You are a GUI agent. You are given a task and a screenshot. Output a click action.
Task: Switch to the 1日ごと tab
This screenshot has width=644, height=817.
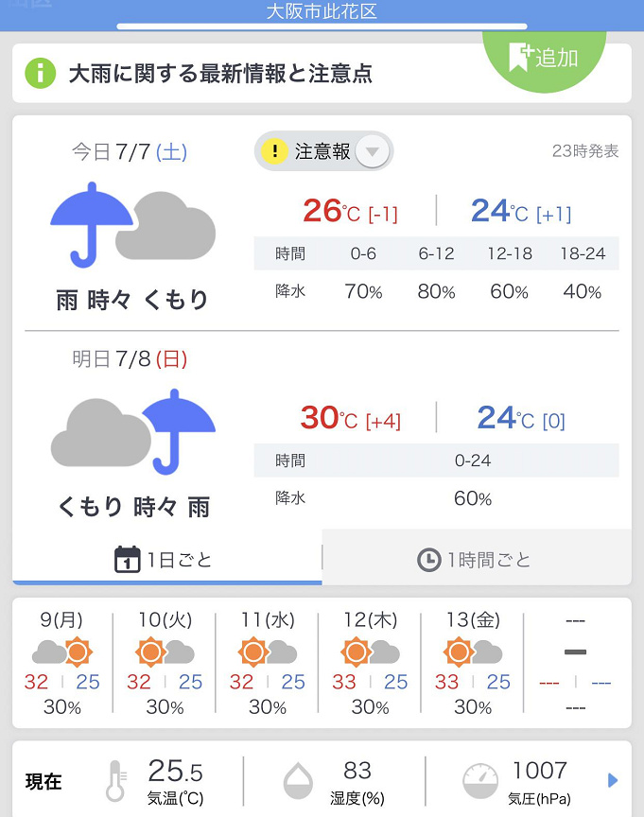pos(166,560)
